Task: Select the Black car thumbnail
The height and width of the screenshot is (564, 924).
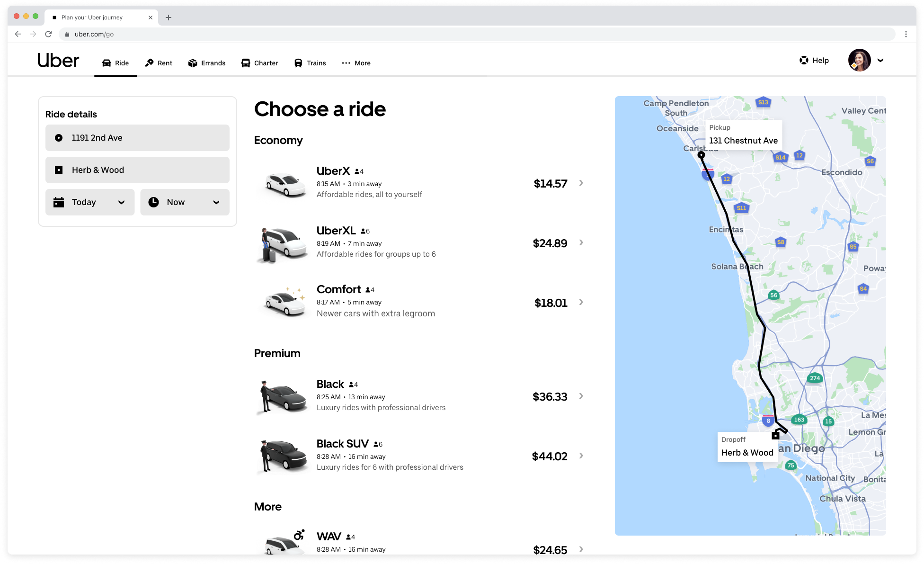Action: pyautogui.click(x=283, y=397)
